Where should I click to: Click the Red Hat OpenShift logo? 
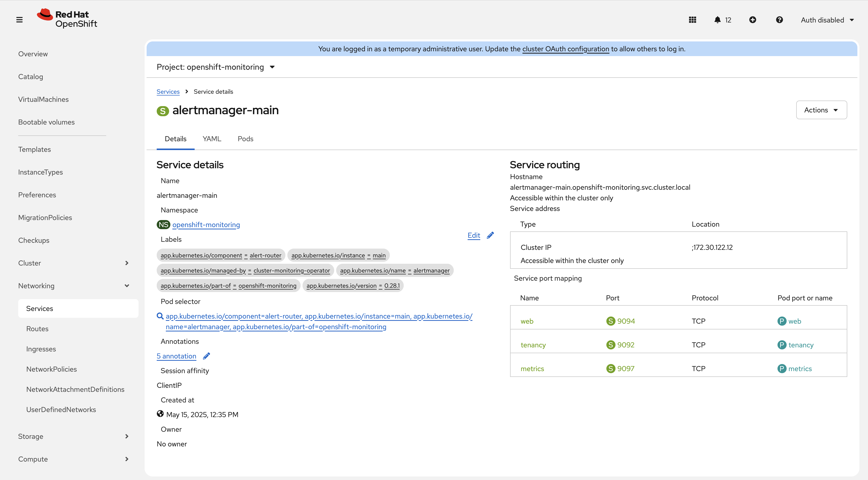[67, 18]
